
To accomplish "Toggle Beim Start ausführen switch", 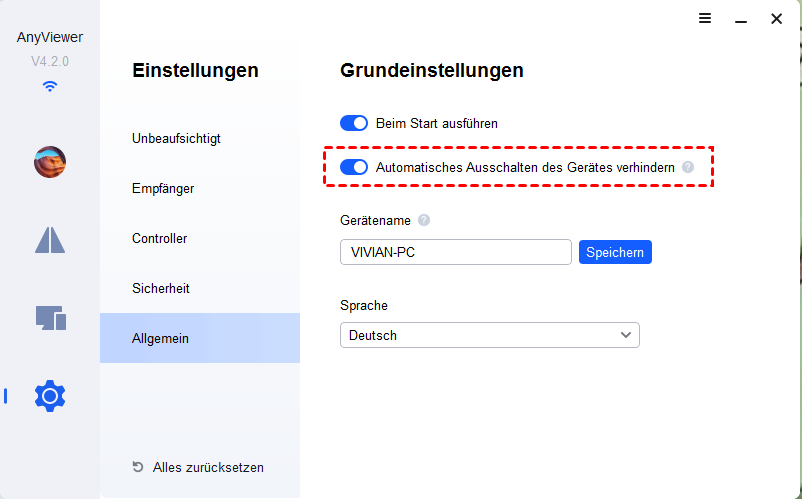I will pos(355,123).
